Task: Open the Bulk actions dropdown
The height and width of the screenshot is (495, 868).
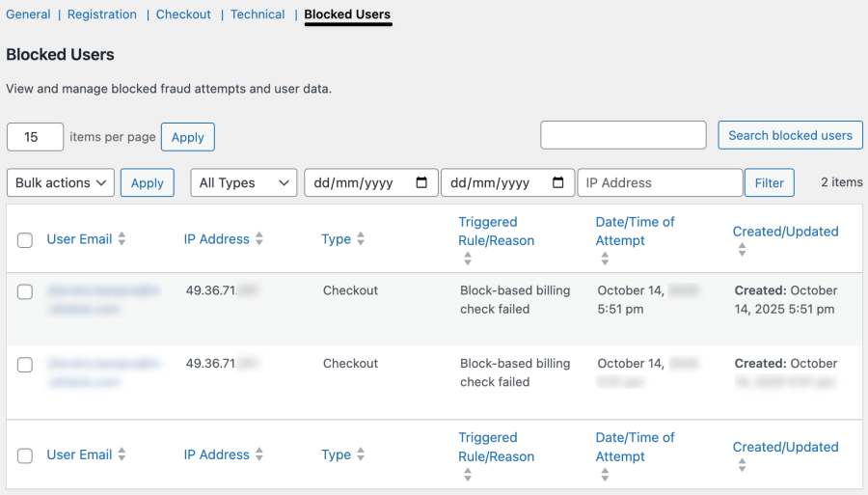Action: pyautogui.click(x=60, y=182)
